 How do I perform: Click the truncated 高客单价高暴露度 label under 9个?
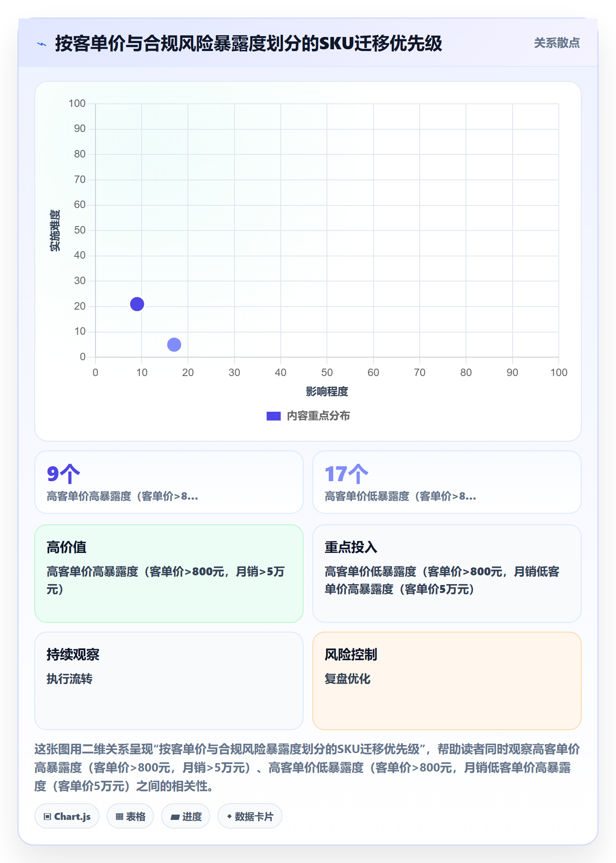point(122,496)
